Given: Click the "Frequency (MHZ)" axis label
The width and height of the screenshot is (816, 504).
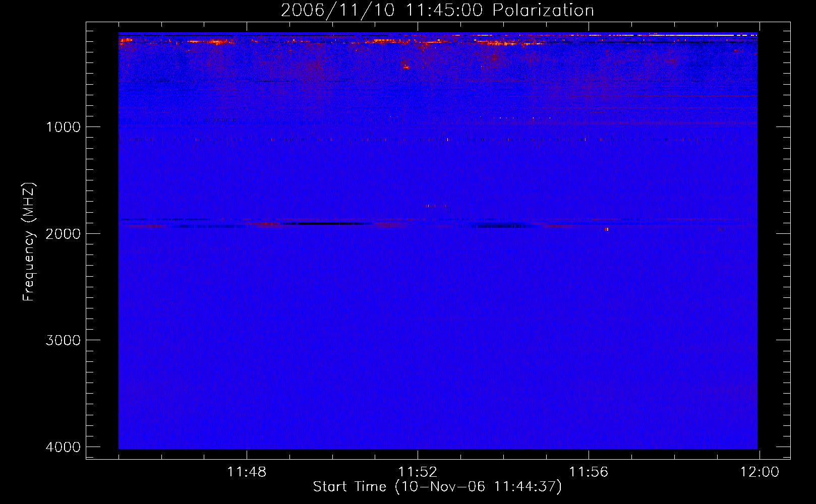Looking at the screenshot, I should click(29, 241).
